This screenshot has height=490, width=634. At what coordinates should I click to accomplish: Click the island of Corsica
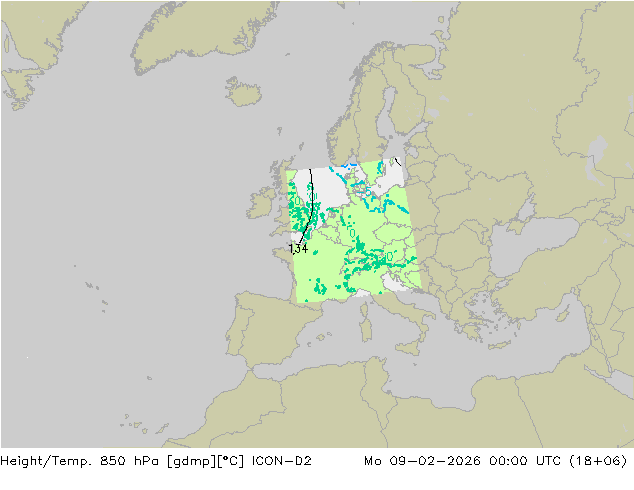pyautogui.click(x=364, y=309)
